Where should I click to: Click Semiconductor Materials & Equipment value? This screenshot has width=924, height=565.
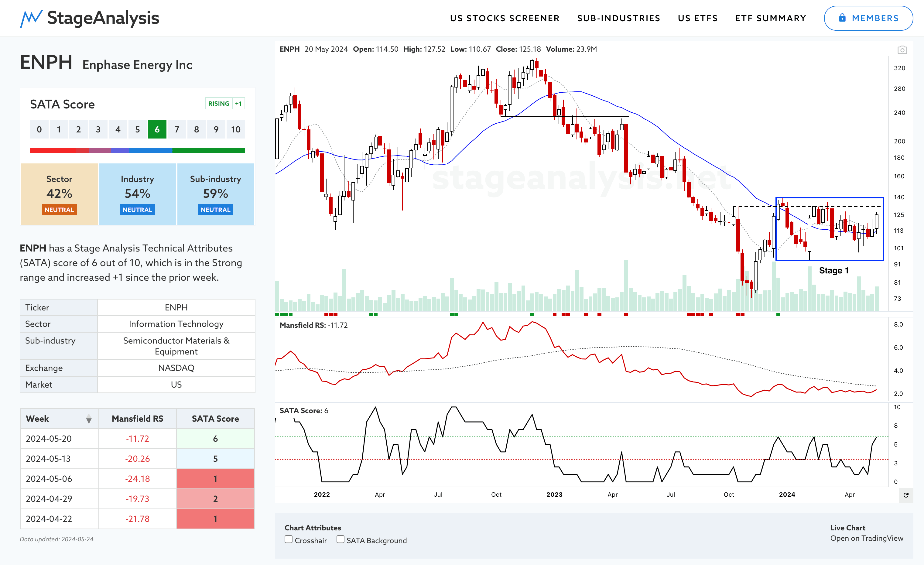176,346
